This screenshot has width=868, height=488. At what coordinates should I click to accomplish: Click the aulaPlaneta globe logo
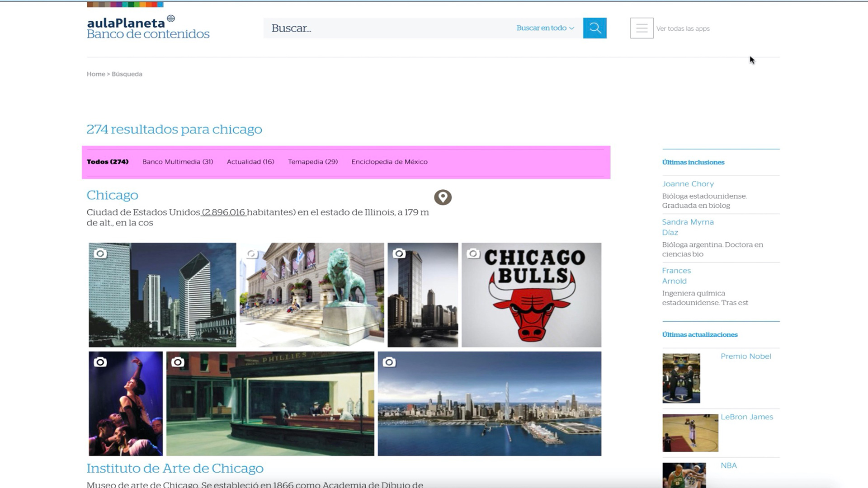(171, 19)
